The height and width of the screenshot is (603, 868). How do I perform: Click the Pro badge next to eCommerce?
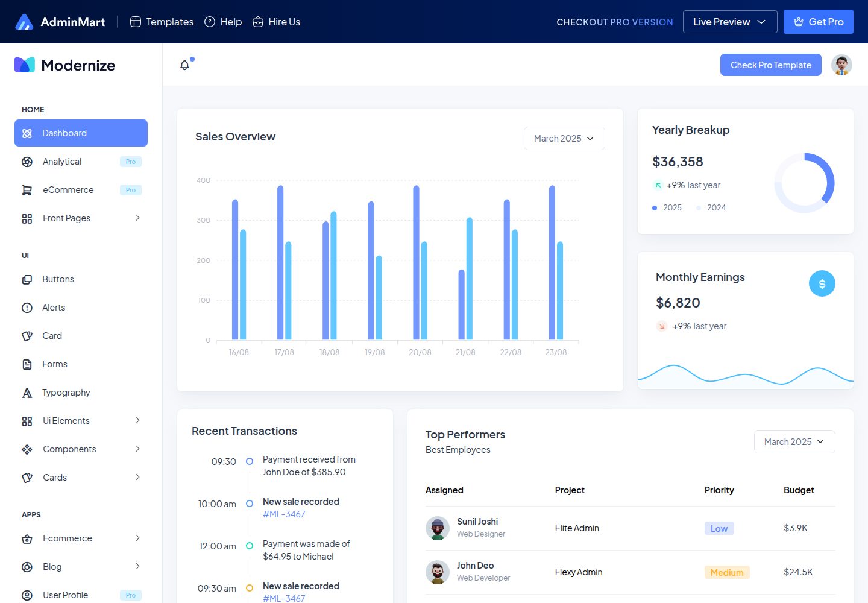131,190
